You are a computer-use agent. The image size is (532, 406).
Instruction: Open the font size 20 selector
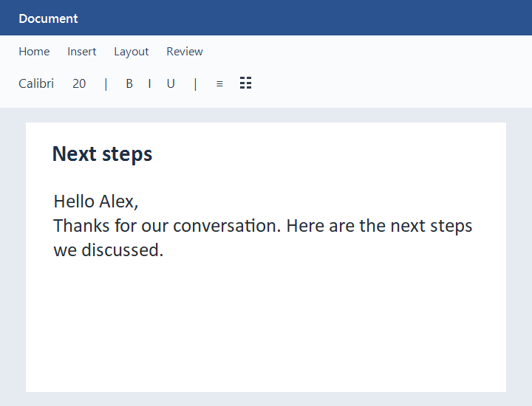79,83
